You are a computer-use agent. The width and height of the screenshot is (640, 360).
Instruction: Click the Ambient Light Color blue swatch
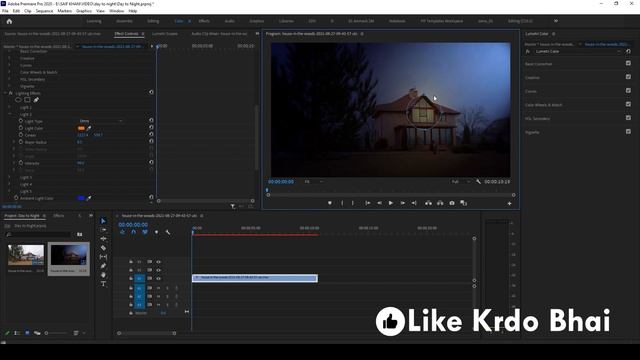[81, 198]
